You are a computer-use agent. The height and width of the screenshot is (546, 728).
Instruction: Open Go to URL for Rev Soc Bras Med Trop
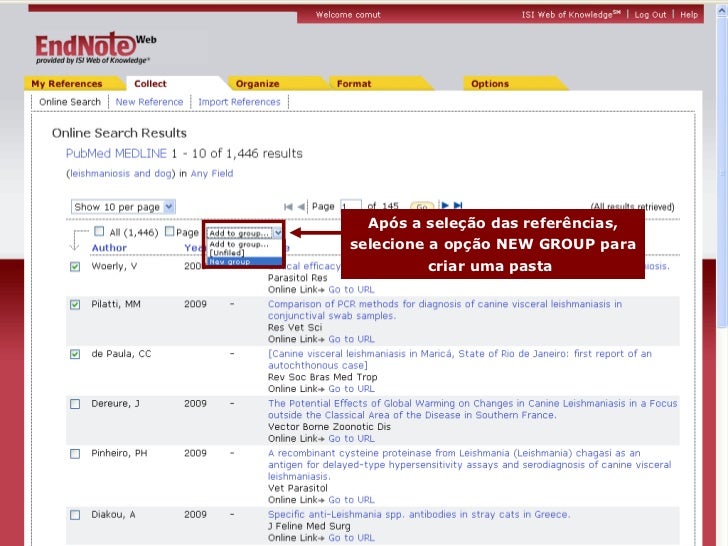tap(351, 389)
